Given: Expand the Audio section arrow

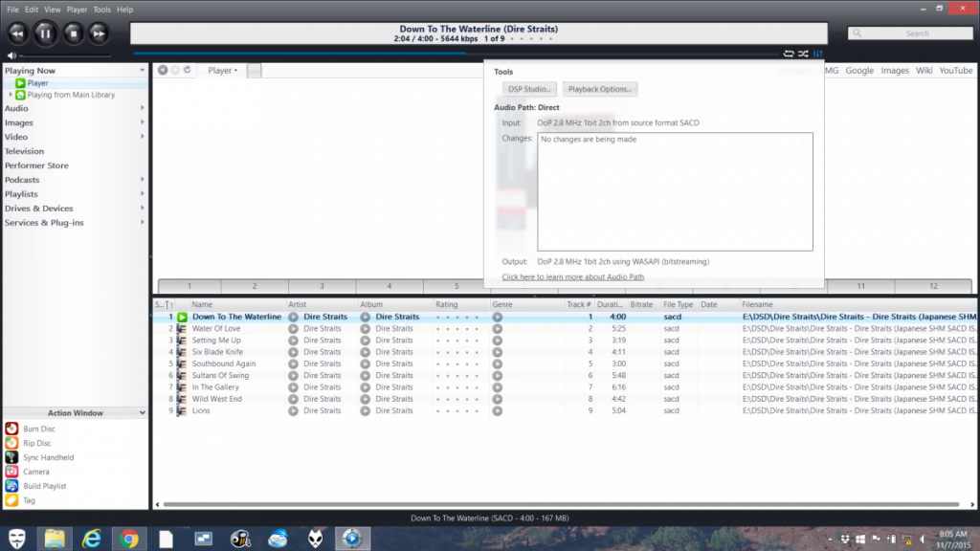Looking at the screenshot, I should pos(142,108).
